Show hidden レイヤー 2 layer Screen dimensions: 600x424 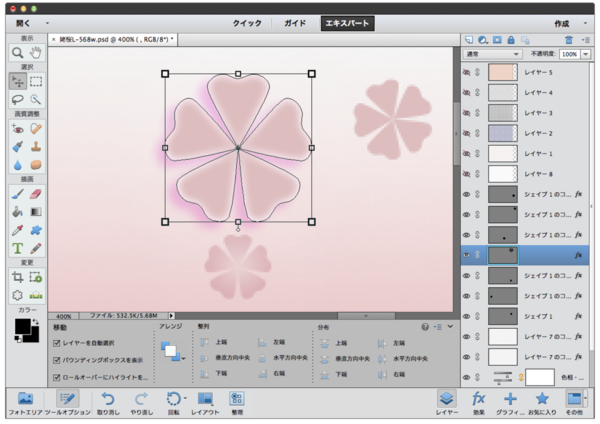[466, 133]
